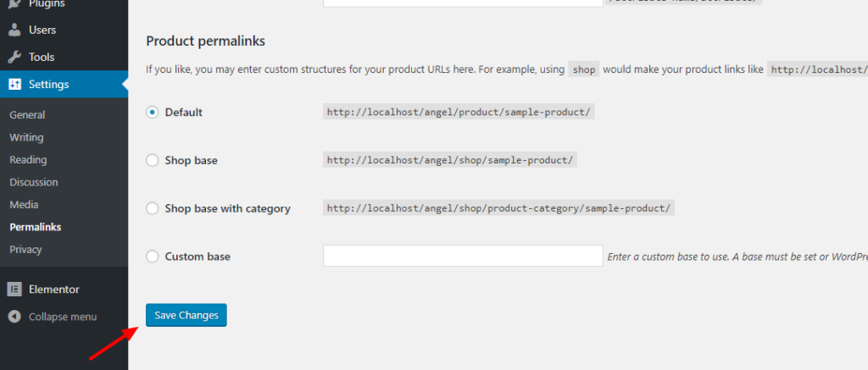Image resolution: width=868 pixels, height=370 pixels.
Task: Click the Settings sliders icon
Action: 14,84
